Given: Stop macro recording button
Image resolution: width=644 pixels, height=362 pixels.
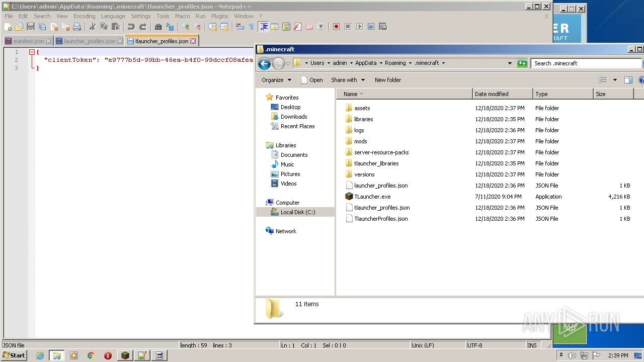Looking at the screenshot, I should tap(348, 27).
